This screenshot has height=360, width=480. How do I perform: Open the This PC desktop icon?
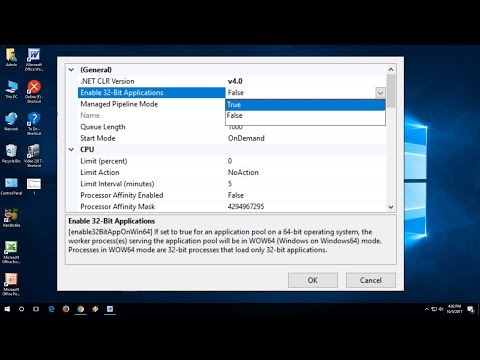(x=11, y=89)
